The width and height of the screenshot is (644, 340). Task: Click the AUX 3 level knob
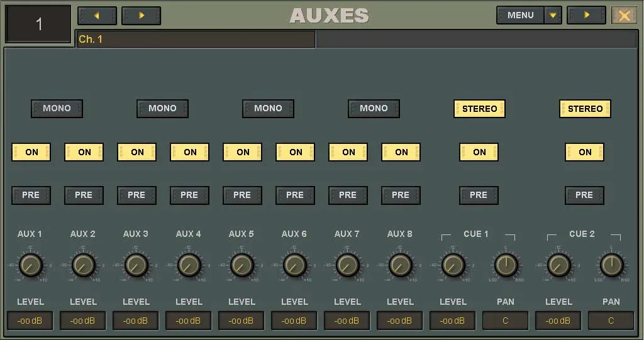(x=136, y=265)
